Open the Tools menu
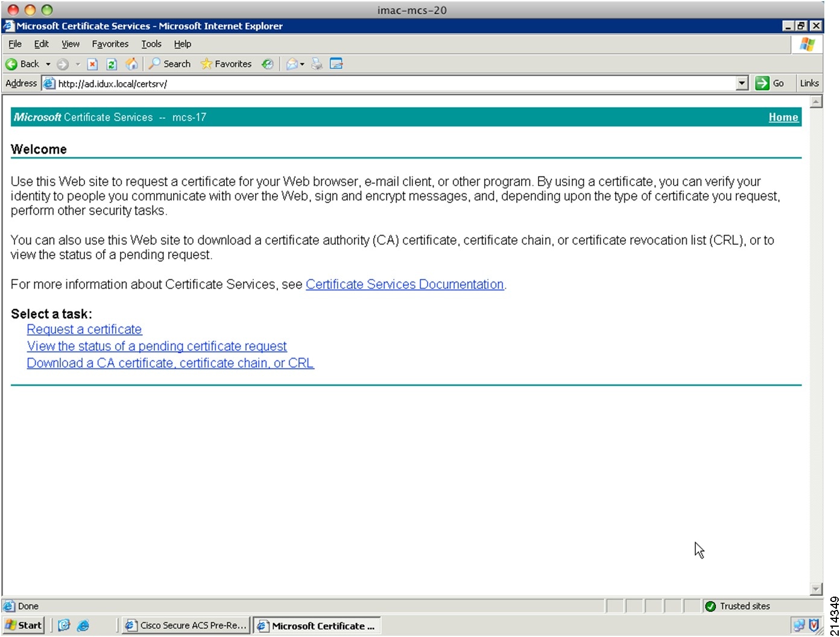This screenshot has width=840, height=637. [151, 44]
